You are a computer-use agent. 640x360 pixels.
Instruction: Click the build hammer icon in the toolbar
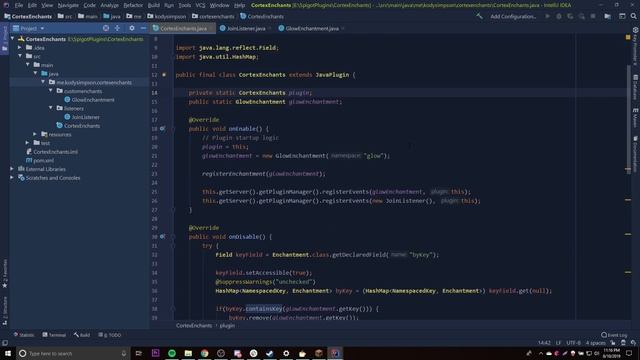(x=479, y=16)
